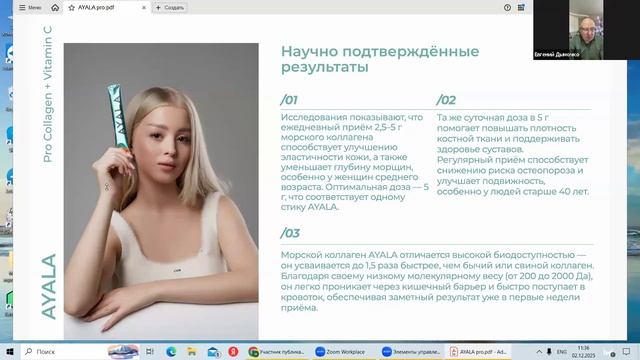Click the vertical AYALA logo text
The image size is (640, 360).
(x=49, y=286)
